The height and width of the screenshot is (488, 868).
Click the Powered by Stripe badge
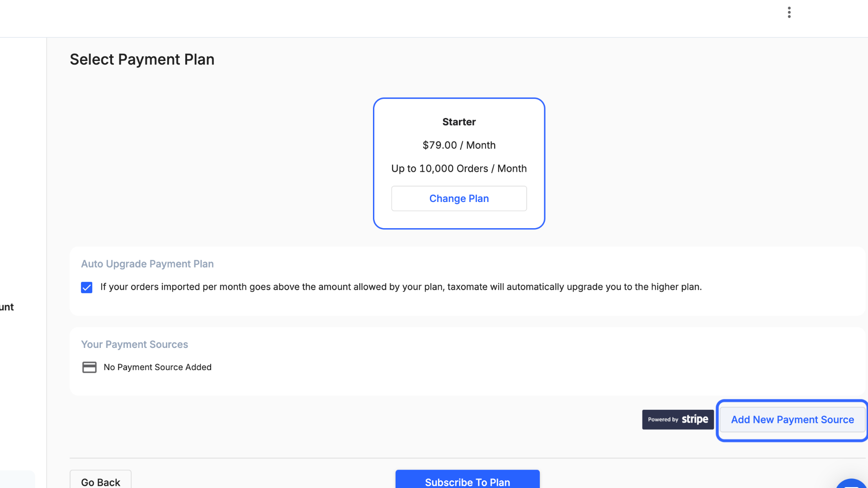tap(678, 419)
